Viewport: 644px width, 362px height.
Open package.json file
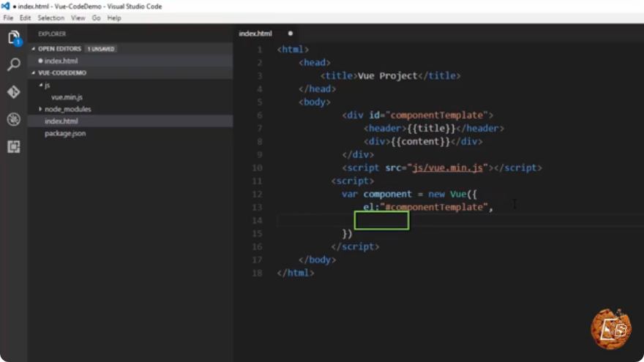[x=65, y=133]
